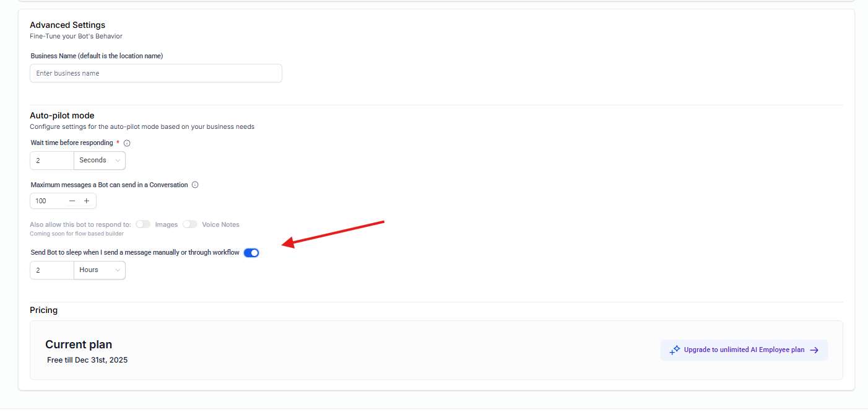This screenshot has width=868, height=414.
Task: Disable Send Bot to sleep toggle
Action: coord(251,253)
